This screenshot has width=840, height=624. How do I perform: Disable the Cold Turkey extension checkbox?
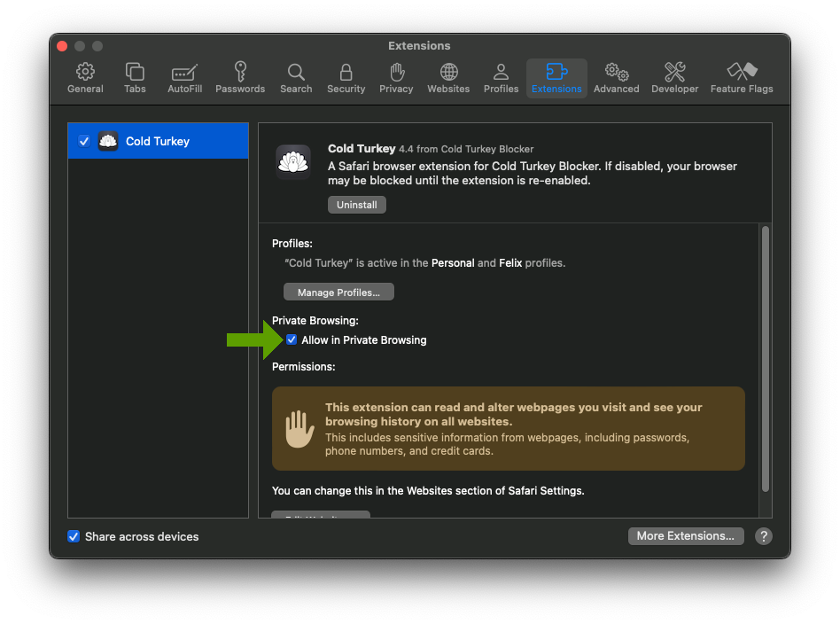point(84,141)
